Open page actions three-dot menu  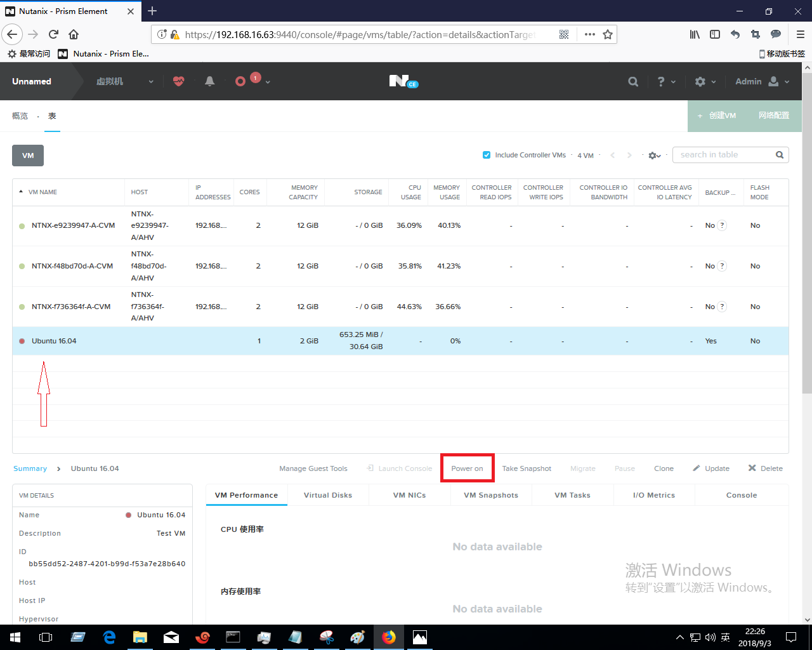(x=590, y=34)
